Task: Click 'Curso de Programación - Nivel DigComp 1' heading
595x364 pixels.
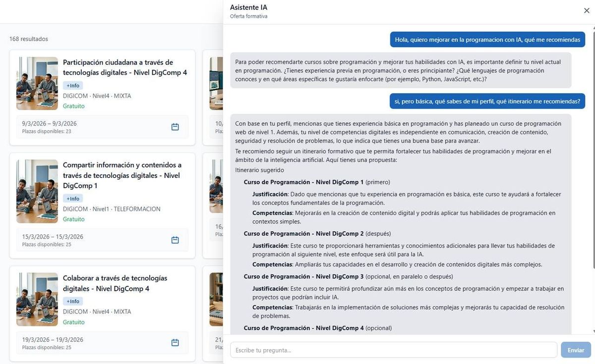Action: point(303,182)
